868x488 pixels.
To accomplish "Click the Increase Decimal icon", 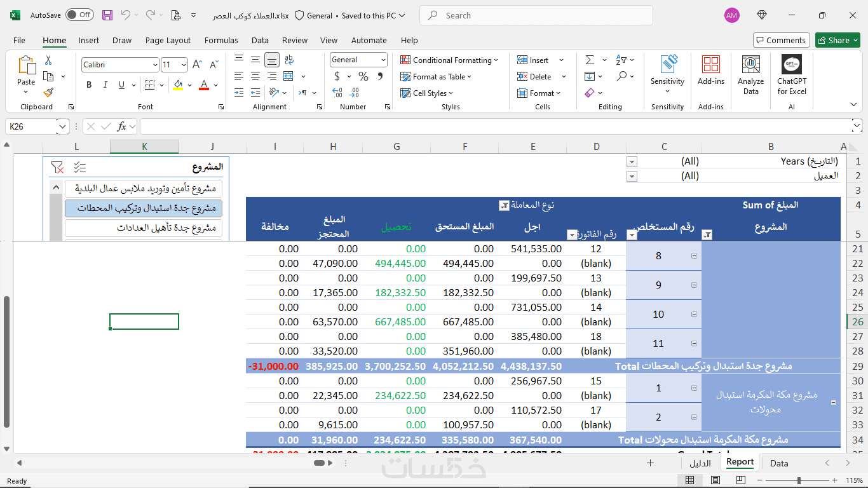I will (337, 93).
